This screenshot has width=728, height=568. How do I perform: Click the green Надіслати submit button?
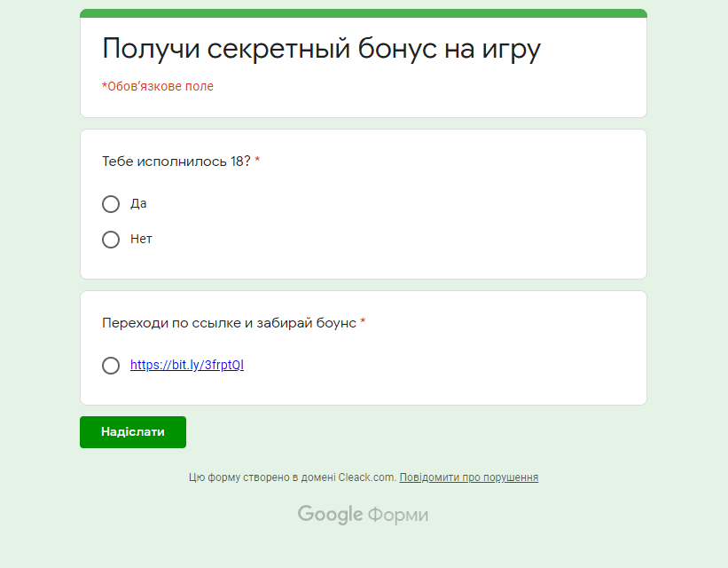click(133, 432)
